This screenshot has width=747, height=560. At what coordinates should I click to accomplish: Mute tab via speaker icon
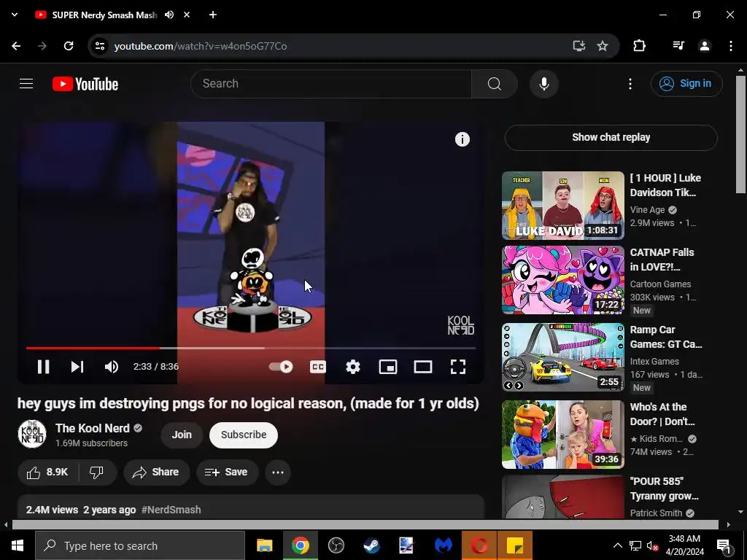tap(169, 15)
